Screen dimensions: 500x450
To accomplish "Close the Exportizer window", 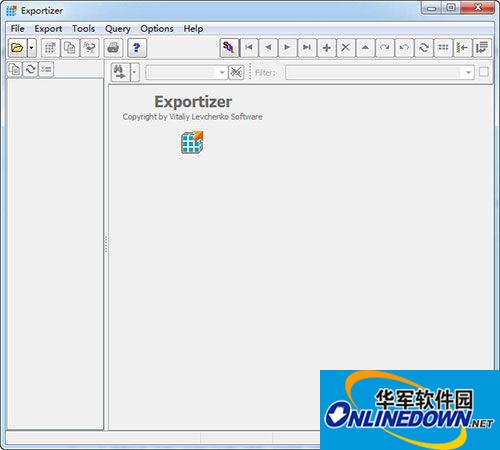I will 477,8.
